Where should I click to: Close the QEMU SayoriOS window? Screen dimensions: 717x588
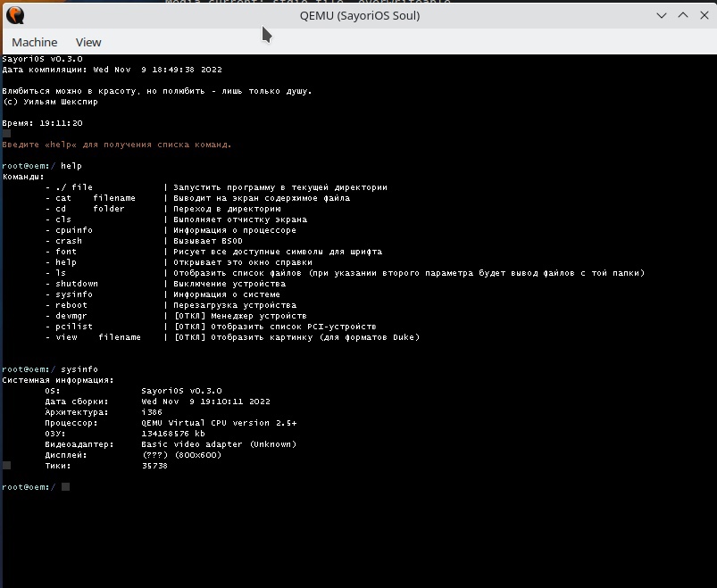tap(703, 15)
